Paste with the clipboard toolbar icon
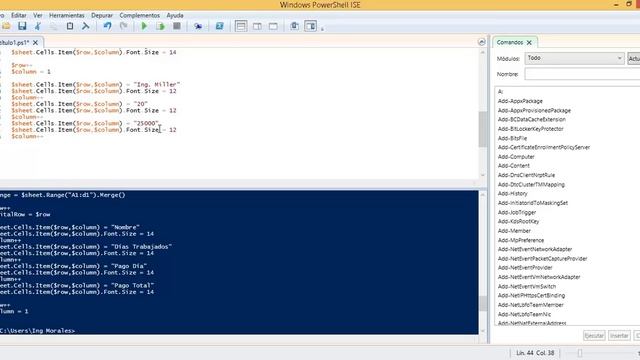This screenshot has width=640, height=360. [70, 26]
